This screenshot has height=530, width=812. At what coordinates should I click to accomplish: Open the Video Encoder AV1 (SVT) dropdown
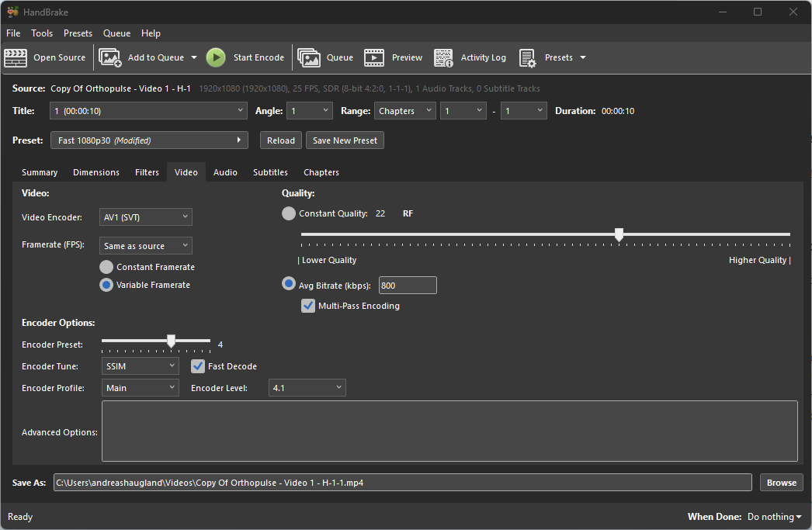coord(145,217)
